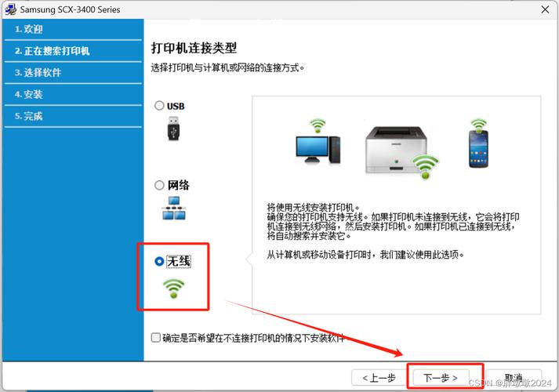The width and height of the screenshot is (559, 392).
Task: Click the USB plug icon
Action: [x=173, y=129]
